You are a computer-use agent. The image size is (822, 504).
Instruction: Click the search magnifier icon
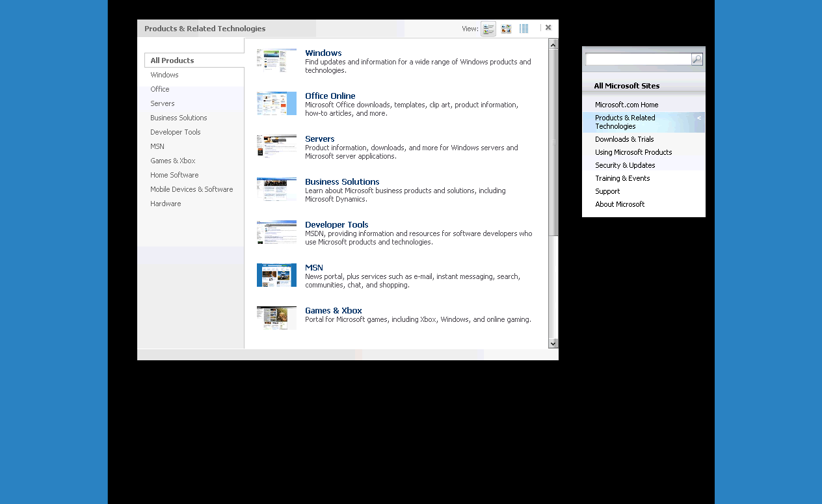(x=696, y=60)
